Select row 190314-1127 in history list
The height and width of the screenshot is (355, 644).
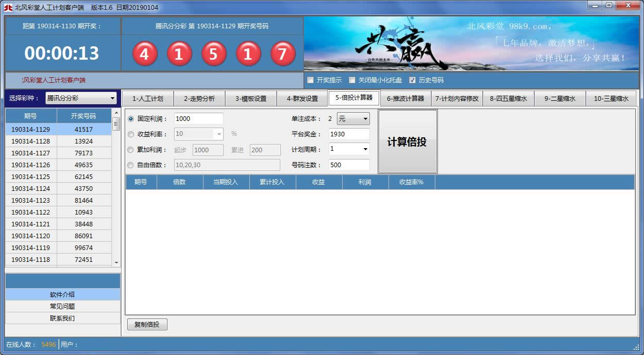tap(58, 153)
